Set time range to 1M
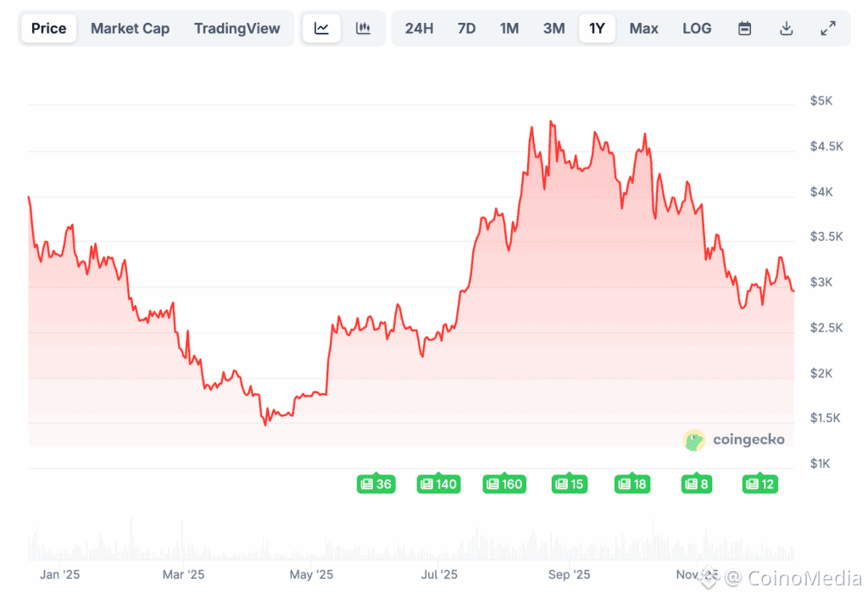 509,28
